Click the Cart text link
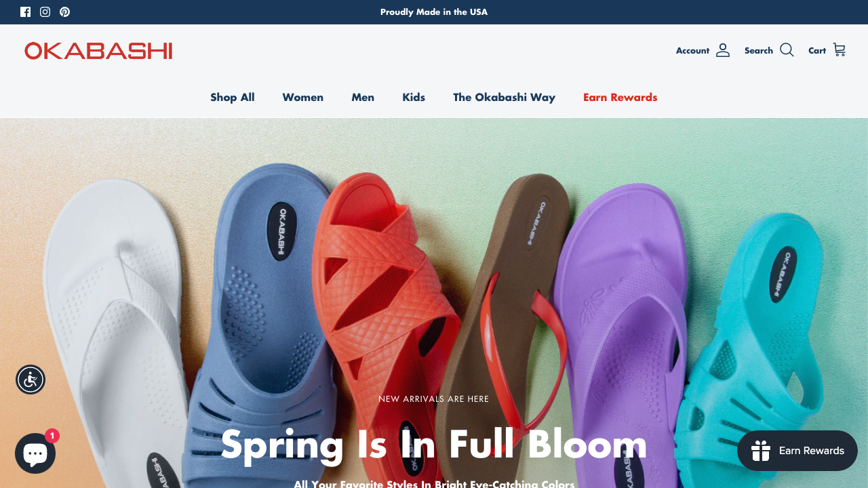This screenshot has width=868, height=488. tap(817, 51)
